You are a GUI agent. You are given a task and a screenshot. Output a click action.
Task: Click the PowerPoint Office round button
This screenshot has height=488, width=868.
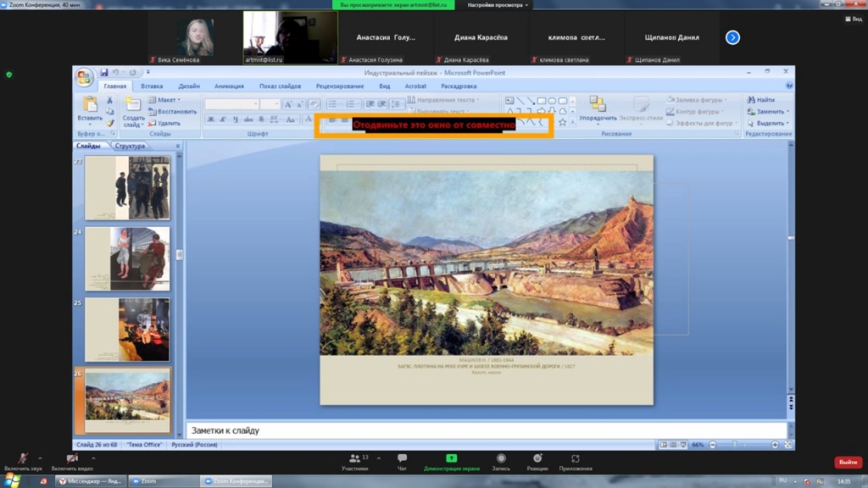coord(85,78)
